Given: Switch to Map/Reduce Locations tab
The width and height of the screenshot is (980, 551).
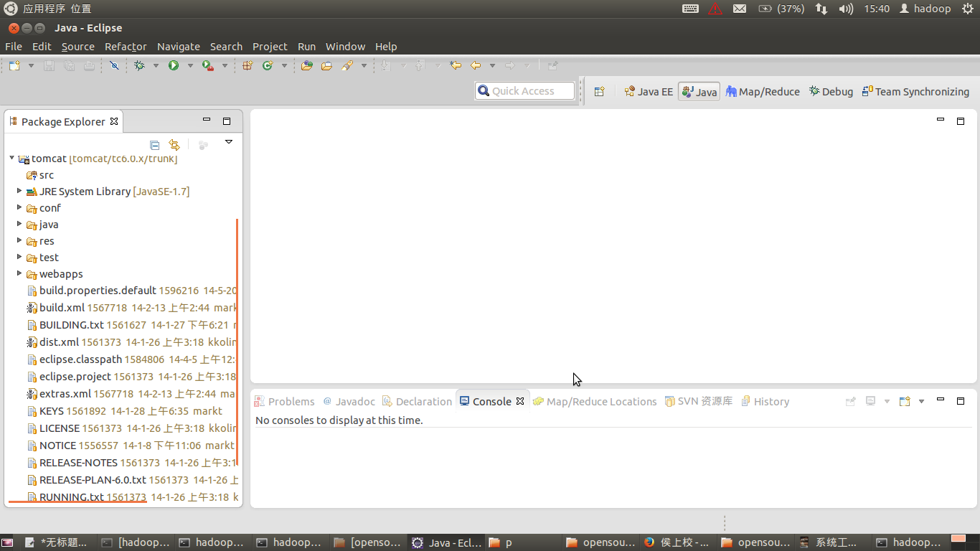Looking at the screenshot, I should click(595, 402).
